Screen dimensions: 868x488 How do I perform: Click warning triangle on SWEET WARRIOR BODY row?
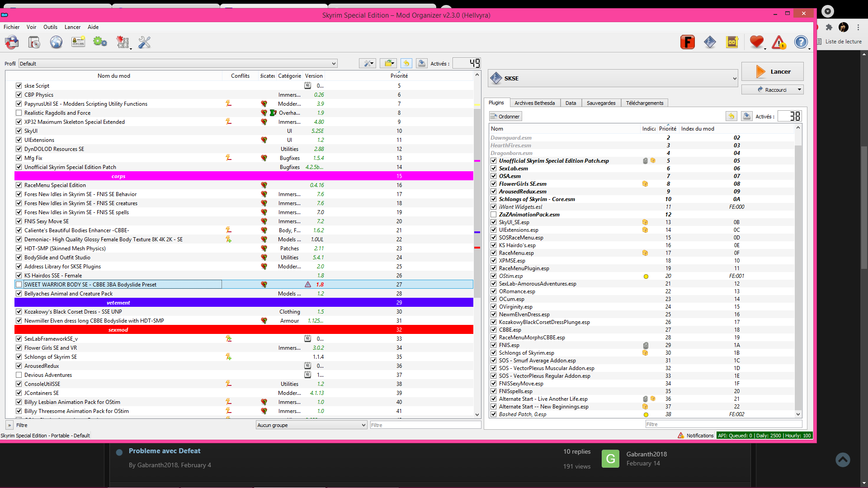[308, 285]
